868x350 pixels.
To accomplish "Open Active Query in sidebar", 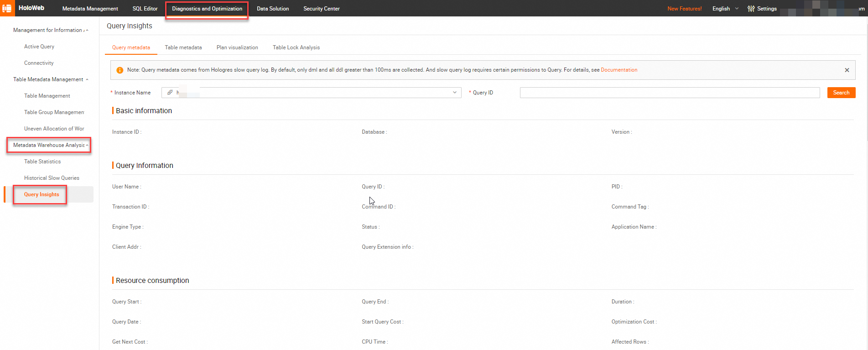I will pos(39,47).
